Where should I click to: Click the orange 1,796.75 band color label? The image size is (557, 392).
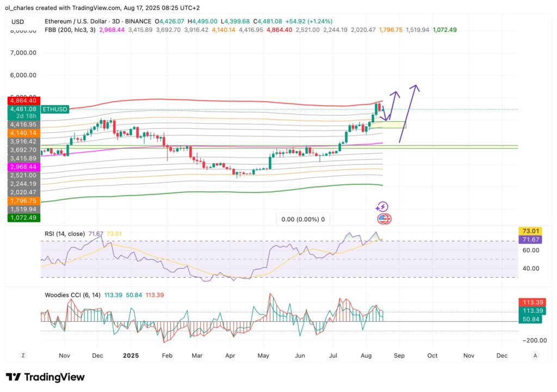click(x=23, y=201)
